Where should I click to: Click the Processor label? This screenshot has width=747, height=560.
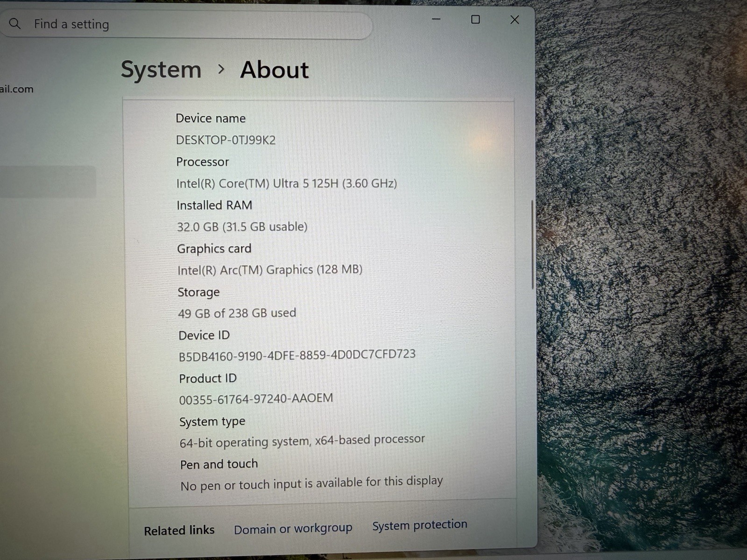pos(203,162)
